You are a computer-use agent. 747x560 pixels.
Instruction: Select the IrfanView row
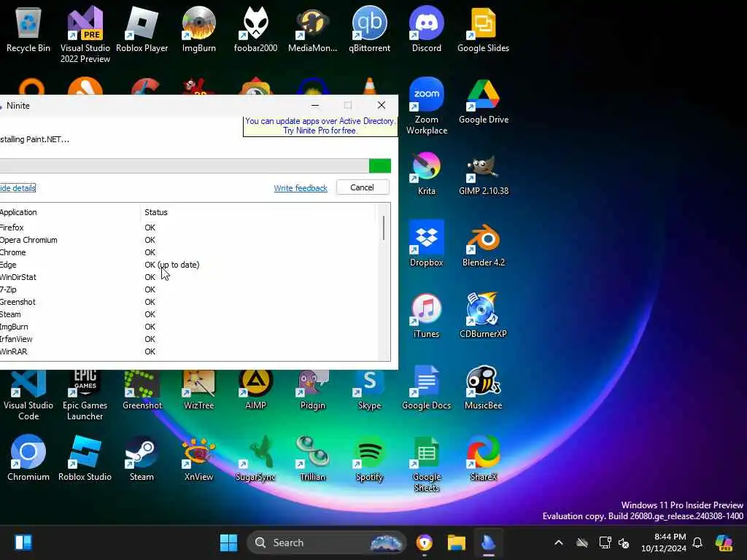click(x=187, y=339)
